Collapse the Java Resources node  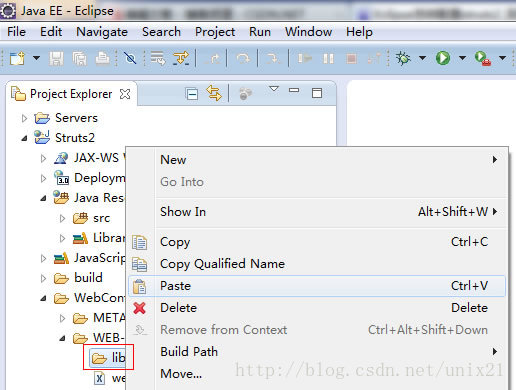(x=43, y=198)
